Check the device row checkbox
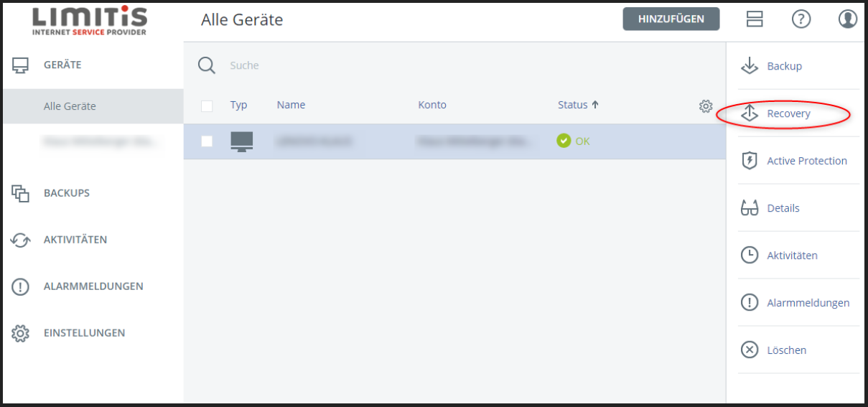Viewport: 868px width, 407px height. pos(207,141)
